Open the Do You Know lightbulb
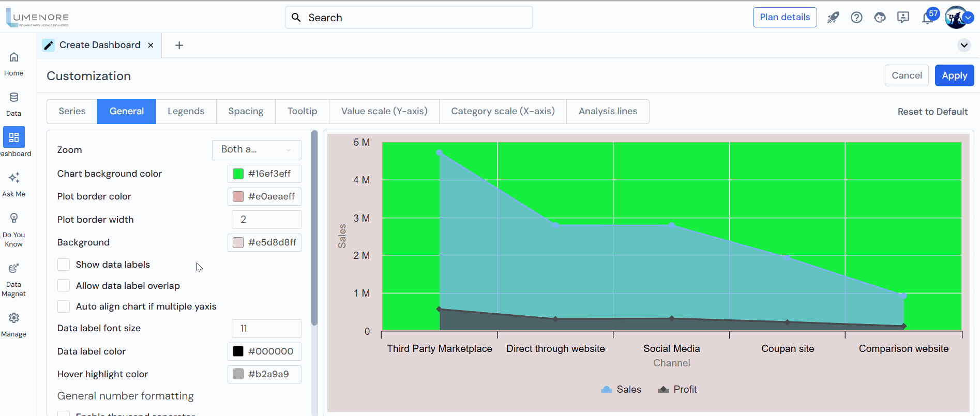The width and height of the screenshot is (980, 416). point(14,219)
